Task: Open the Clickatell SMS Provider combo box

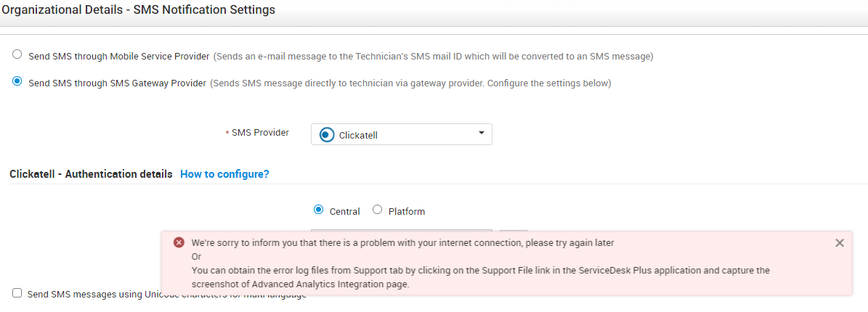Action: pyautogui.click(x=401, y=135)
